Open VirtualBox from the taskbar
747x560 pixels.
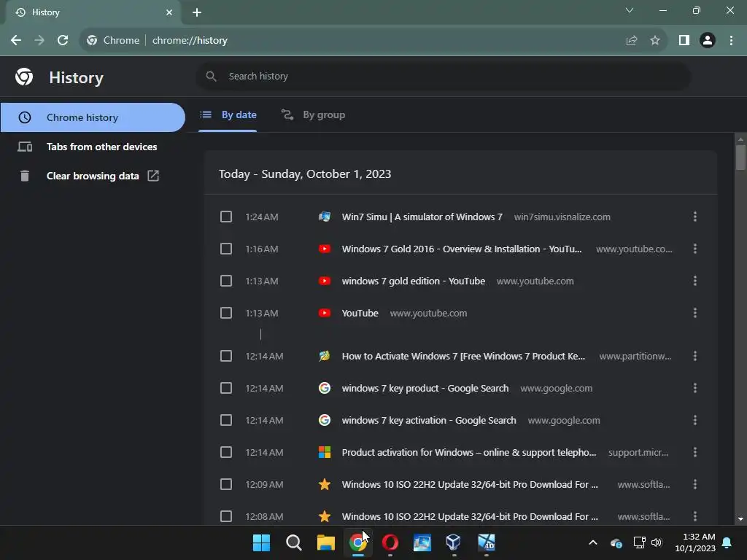(x=454, y=542)
